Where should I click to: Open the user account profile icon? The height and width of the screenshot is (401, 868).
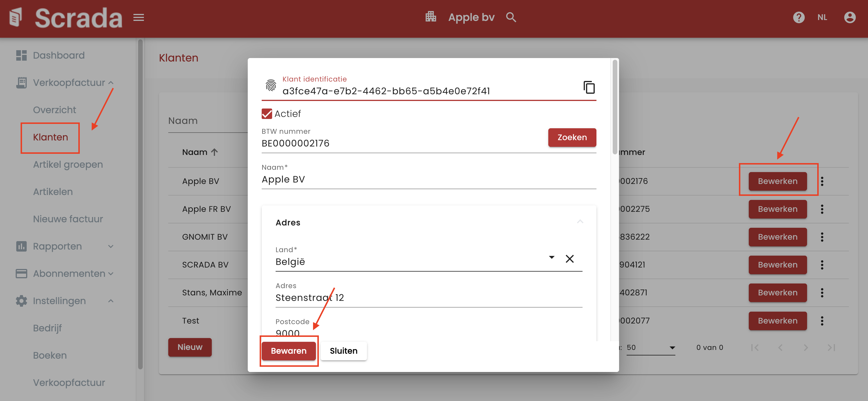(849, 17)
